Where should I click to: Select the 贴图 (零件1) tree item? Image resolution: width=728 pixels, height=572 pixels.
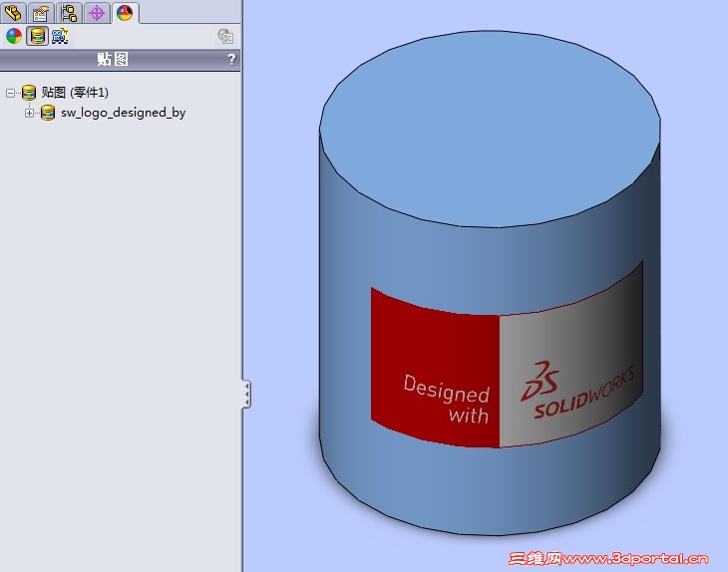point(75,93)
